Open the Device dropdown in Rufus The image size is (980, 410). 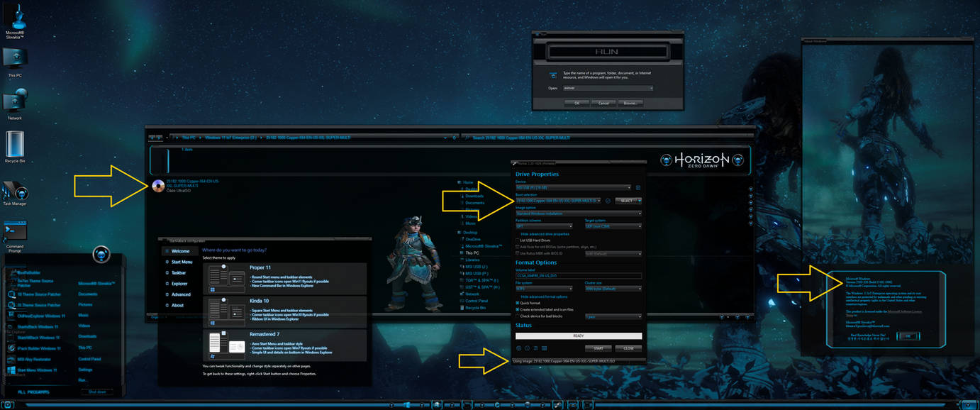[x=574, y=187]
